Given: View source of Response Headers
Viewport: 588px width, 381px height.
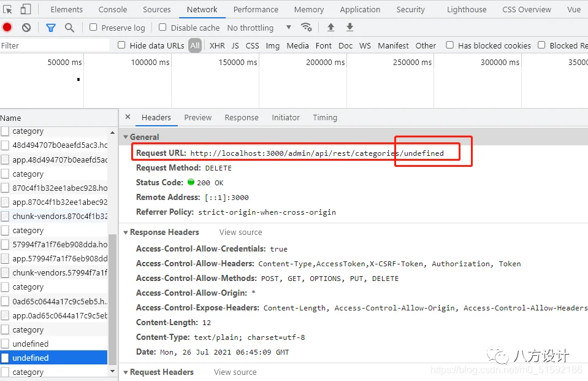Looking at the screenshot, I should 240,233.
